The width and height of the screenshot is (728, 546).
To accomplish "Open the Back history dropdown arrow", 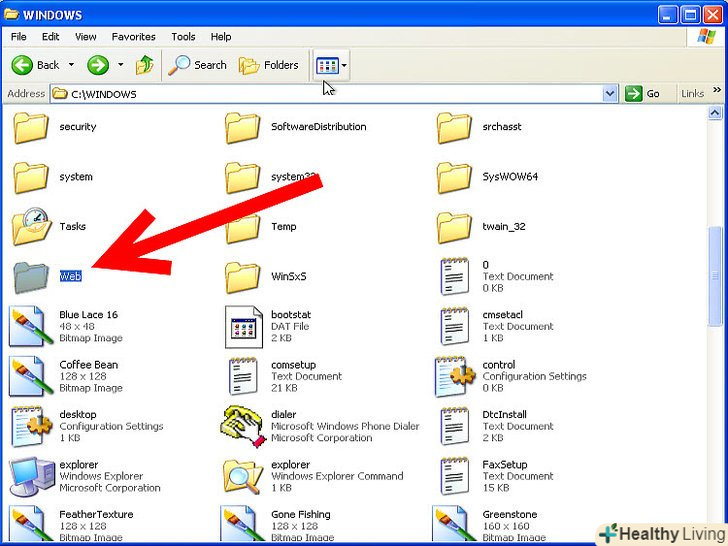I will click(x=71, y=65).
